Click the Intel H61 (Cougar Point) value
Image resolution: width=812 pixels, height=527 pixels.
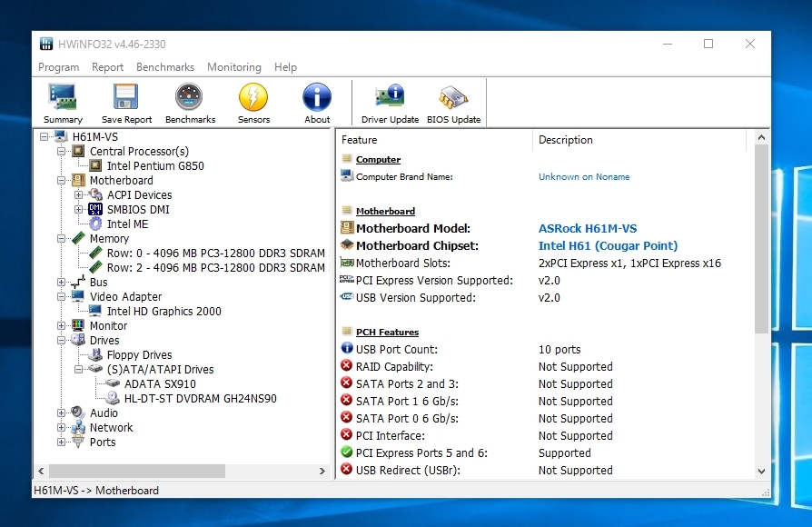[x=608, y=245]
